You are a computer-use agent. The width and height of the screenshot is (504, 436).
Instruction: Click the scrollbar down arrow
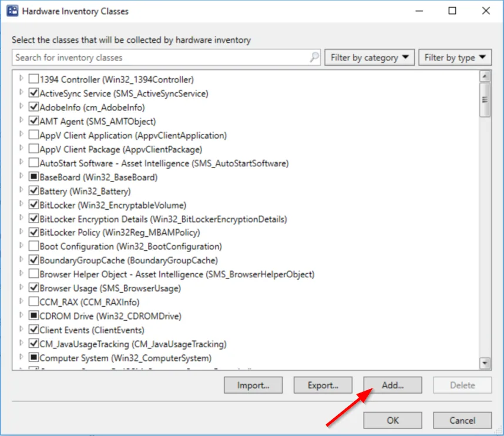485,363
